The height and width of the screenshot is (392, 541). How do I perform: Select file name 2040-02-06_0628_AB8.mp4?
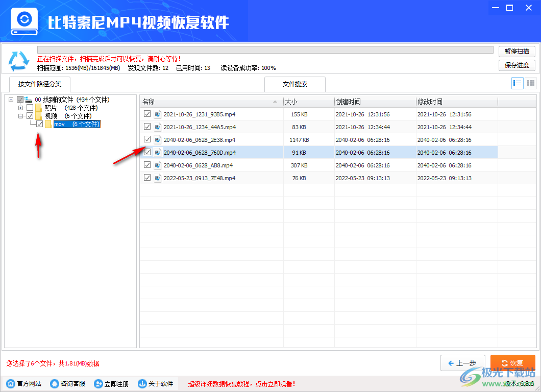click(x=198, y=165)
